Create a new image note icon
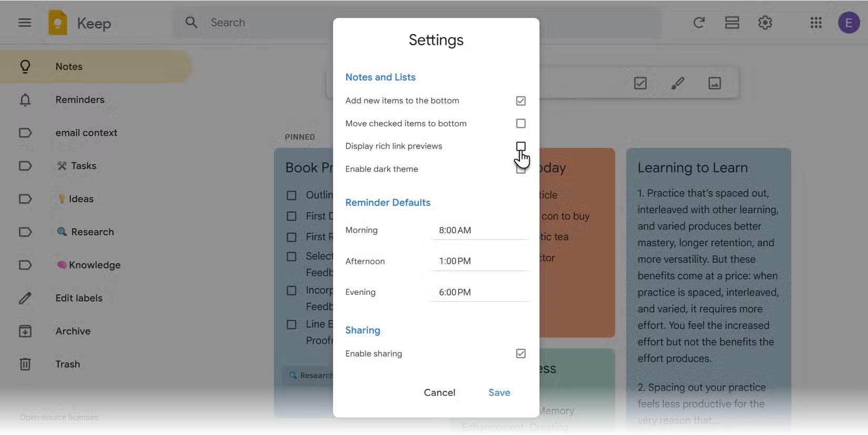The image size is (868, 435). [x=714, y=83]
